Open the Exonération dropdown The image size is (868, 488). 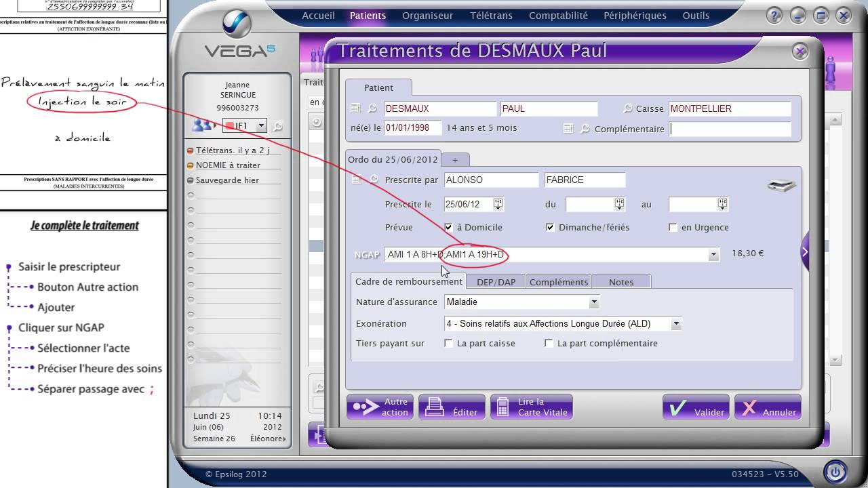[675, 324]
